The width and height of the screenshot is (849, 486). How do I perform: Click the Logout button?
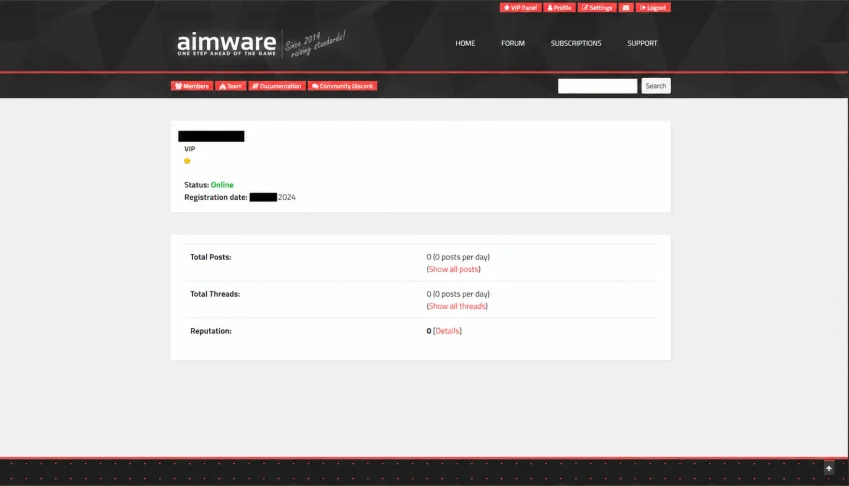pyautogui.click(x=652, y=8)
